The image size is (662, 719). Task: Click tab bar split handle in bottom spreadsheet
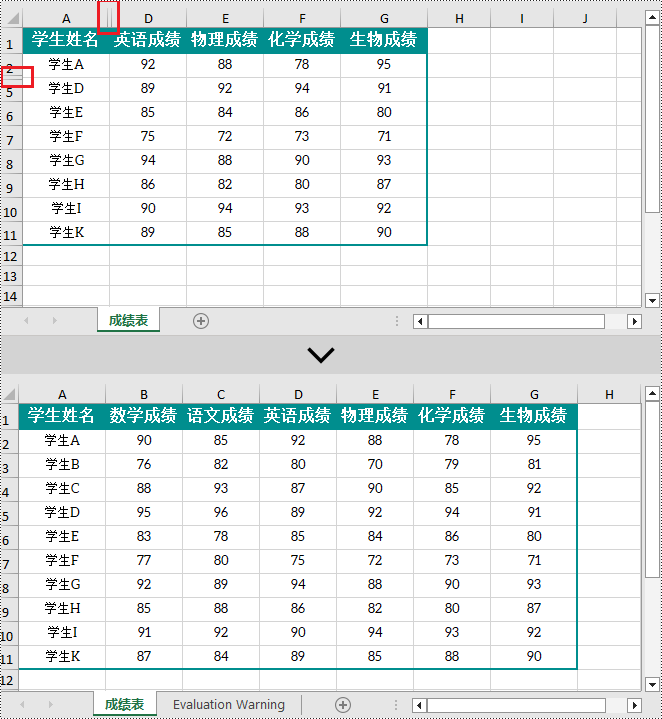[x=396, y=705]
